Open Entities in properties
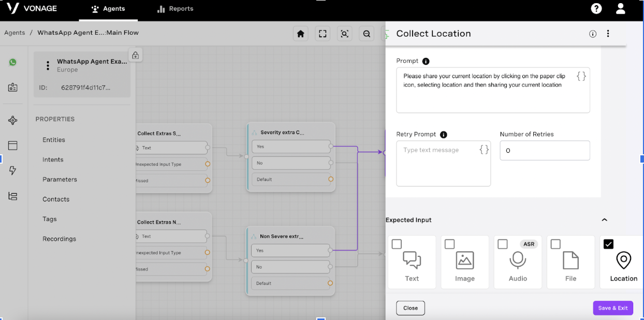This screenshot has width=644, height=320. coord(54,140)
